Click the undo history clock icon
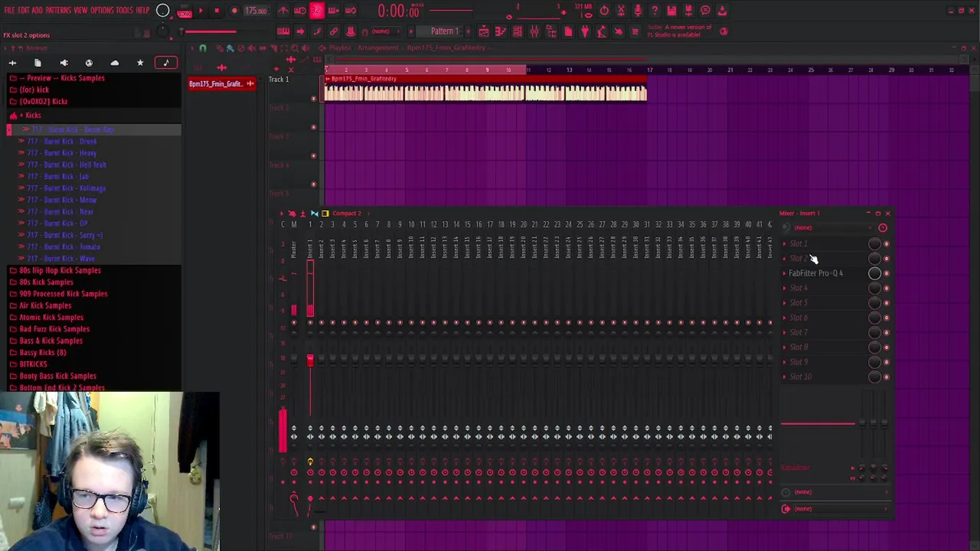This screenshot has width=980, height=551. (604, 11)
